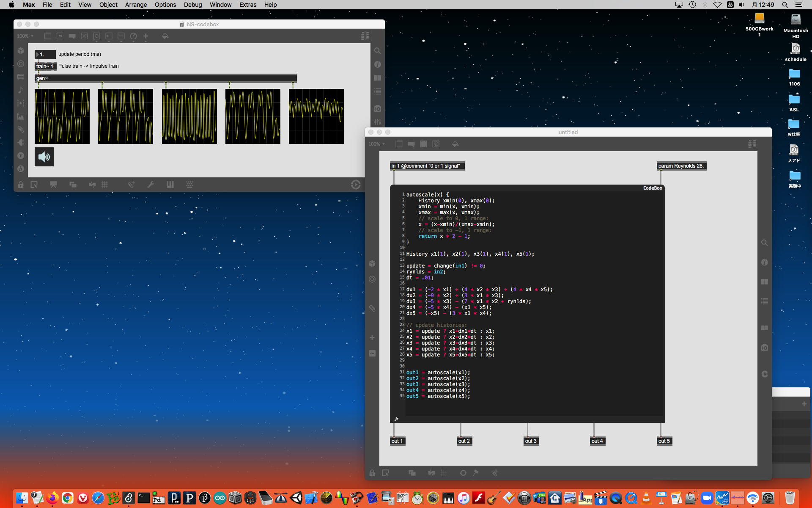Toggle audio with the speaker ezdac button

click(44, 157)
